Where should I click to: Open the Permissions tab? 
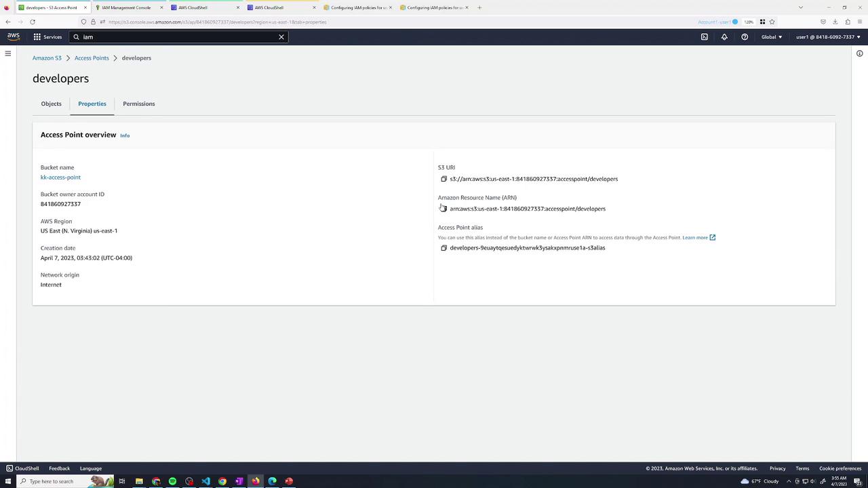coord(139,104)
